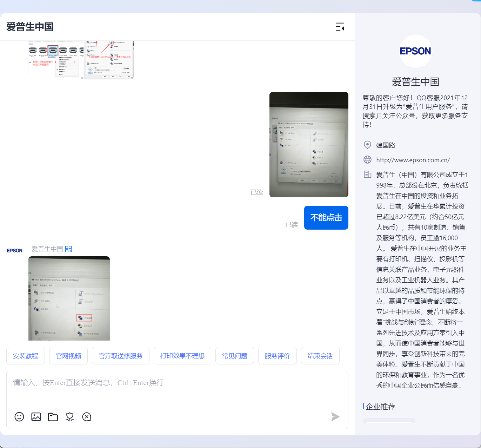The height and width of the screenshot is (448, 481).
Task: Click the 建国路 address text
Action: 386,145
